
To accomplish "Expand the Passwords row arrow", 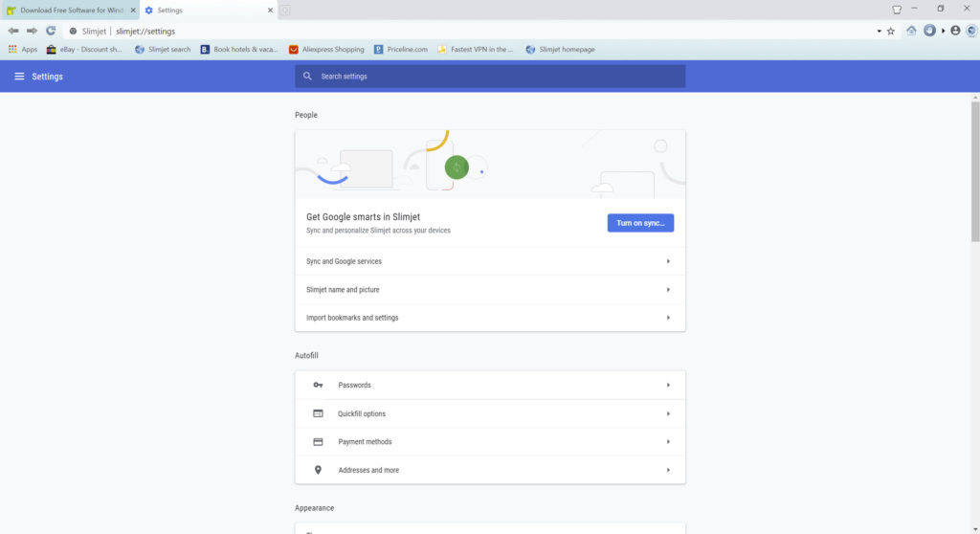I will (x=668, y=385).
